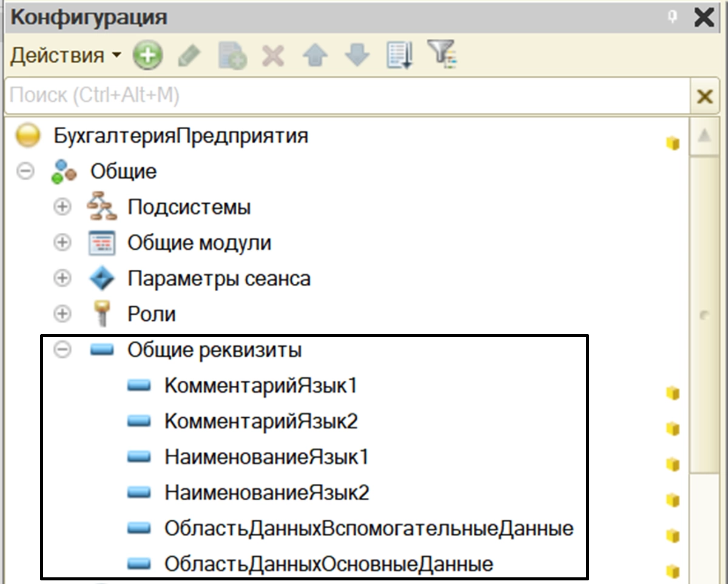Click the vertical scrollbar thumb of the tree
728x584 pixels.
(704, 315)
